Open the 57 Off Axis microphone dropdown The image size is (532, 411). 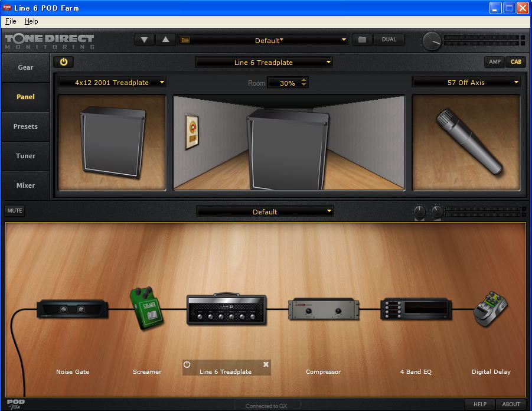tap(466, 83)
